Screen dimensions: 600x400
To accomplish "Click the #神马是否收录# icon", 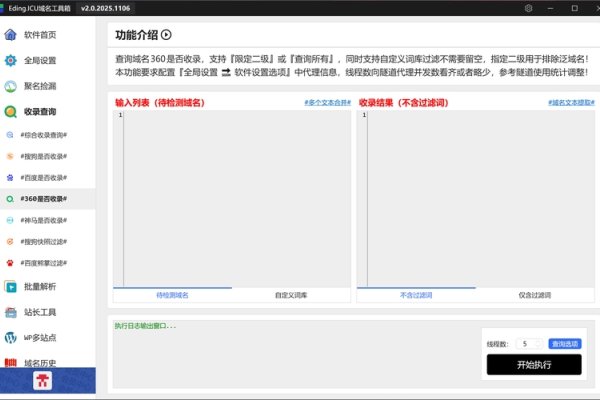I will tap(10, 220).
